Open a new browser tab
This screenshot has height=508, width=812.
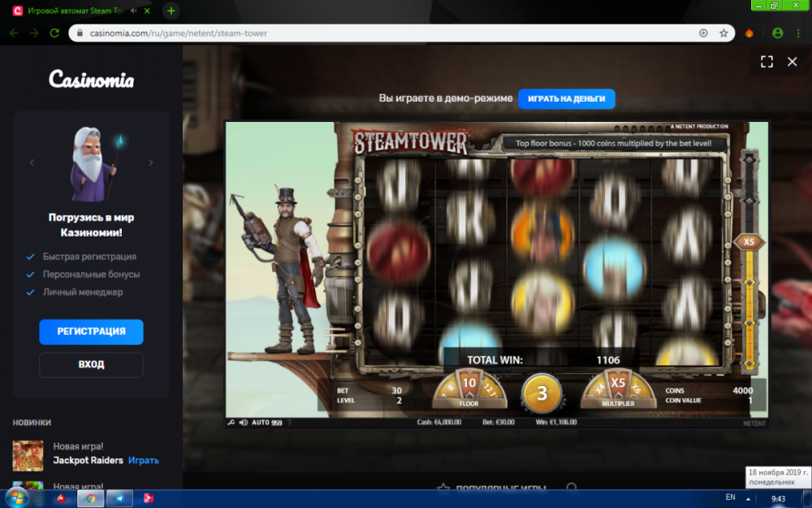(171, 11)
